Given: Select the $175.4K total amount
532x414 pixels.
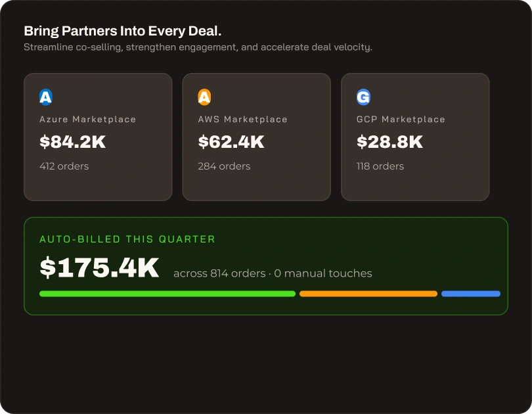Looking at the screenshot, I should (99, 267).
